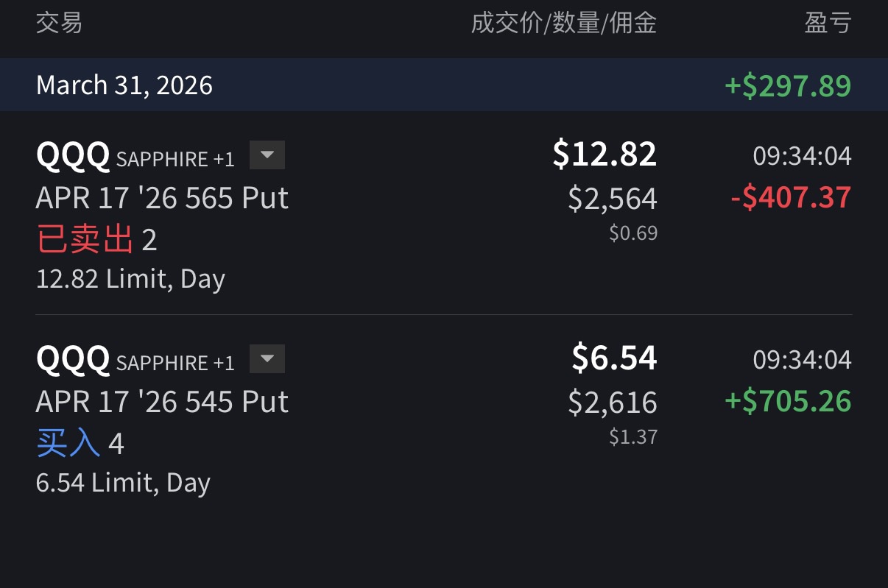Click the 买入 4 buy status label
The width and height of the screenshot is (888, 588).
tap(80, 444)
